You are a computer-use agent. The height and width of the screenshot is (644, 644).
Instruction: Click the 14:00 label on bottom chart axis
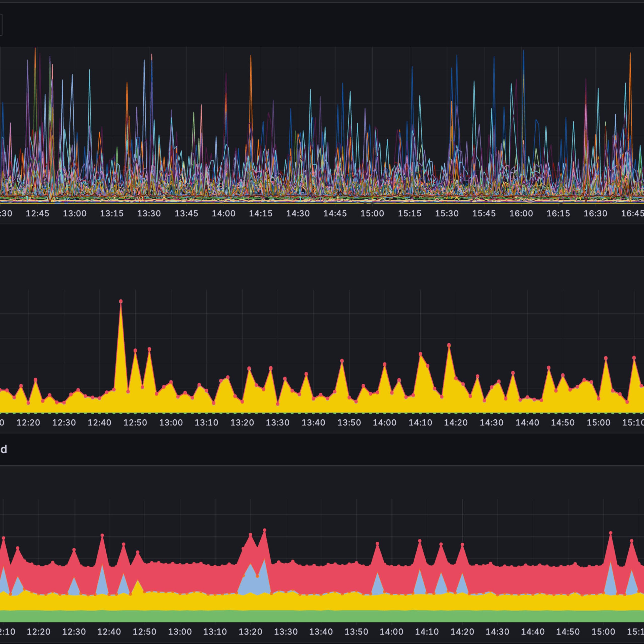(x=391, y=632)
